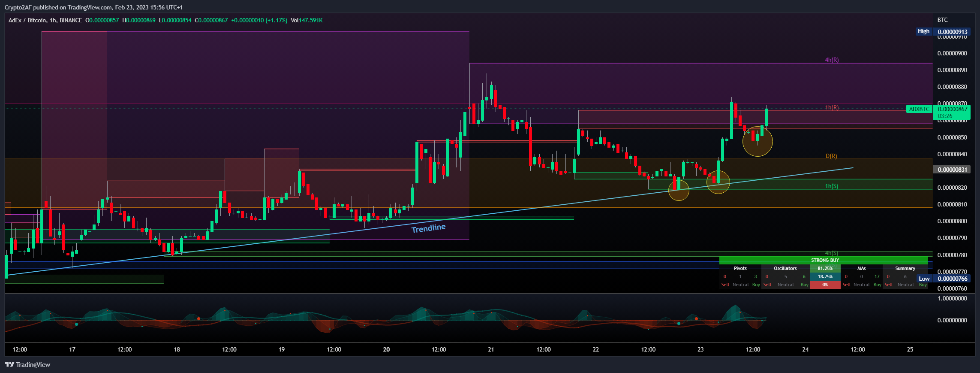Viewport: 980px width, 373px height.
Task: Click price axis label 0.00000850
Action: pos(951,137)
